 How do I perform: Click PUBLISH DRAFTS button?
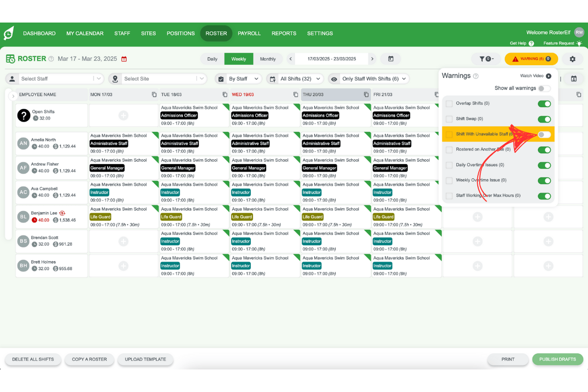[x=558, y=359]
